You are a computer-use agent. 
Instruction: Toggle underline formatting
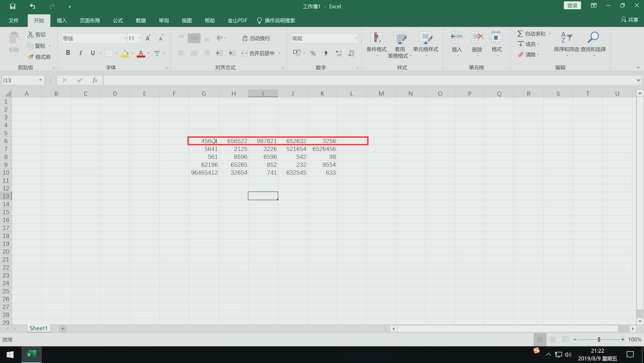93,53
